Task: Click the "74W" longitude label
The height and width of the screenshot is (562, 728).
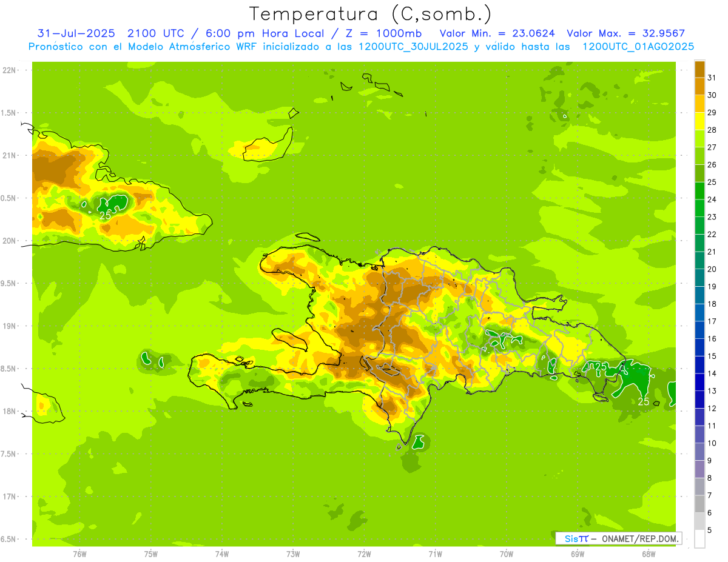Action: 222,554
